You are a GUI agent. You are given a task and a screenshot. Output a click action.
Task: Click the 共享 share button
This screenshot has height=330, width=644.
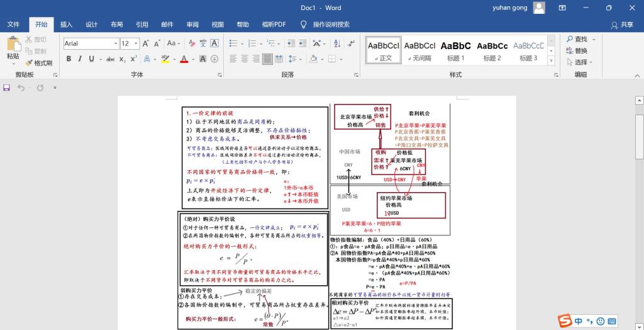tap(622, 25)
